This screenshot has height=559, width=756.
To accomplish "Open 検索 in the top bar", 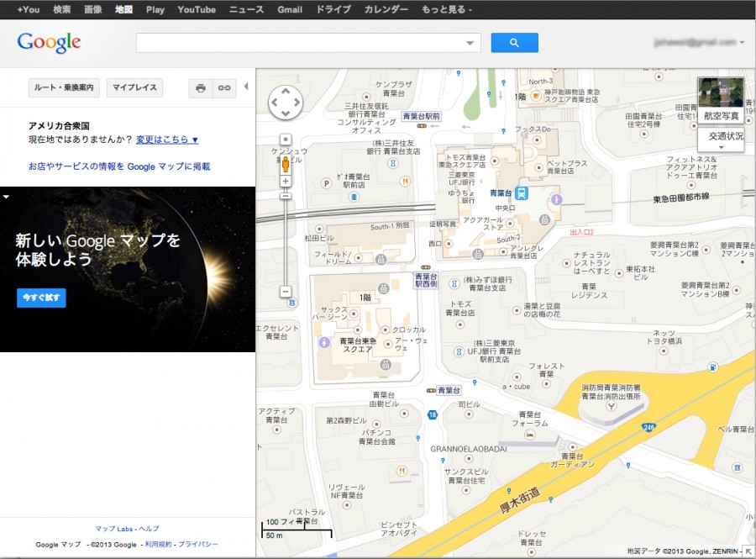I will [61, 9].
